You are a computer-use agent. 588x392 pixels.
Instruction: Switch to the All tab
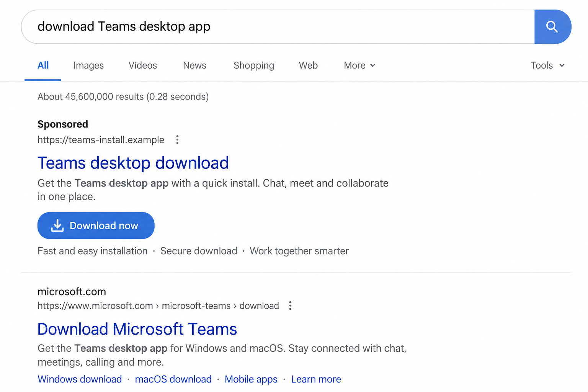(43, 65)
